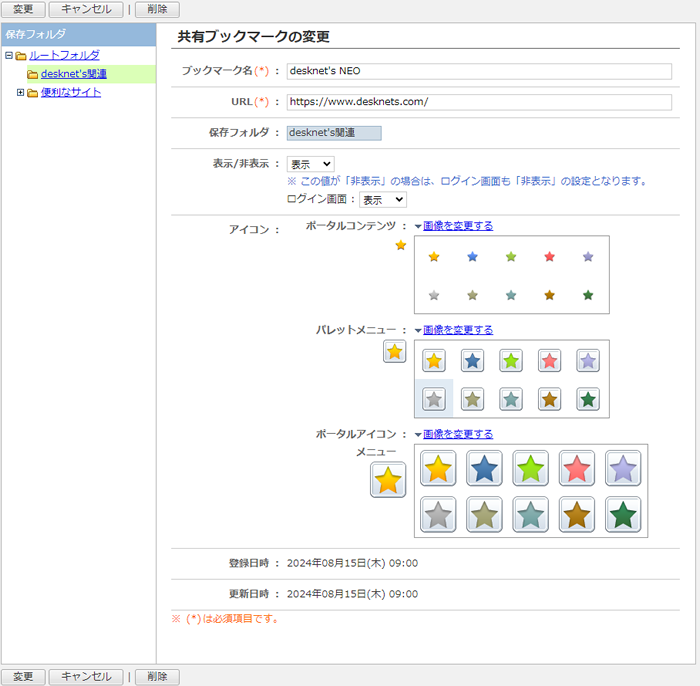Select red star in portal contents icons
This screenshot has width=700, height=686.
point(550,257)
